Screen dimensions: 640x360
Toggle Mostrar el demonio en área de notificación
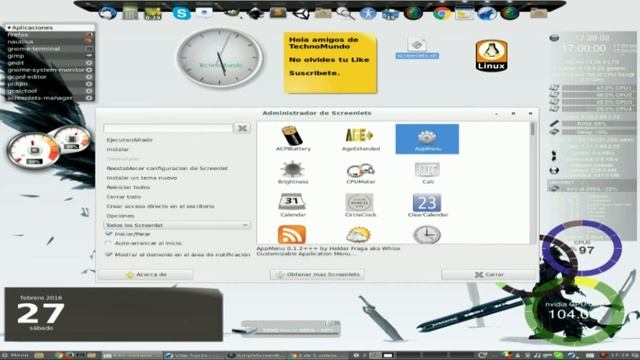(109, 254)
